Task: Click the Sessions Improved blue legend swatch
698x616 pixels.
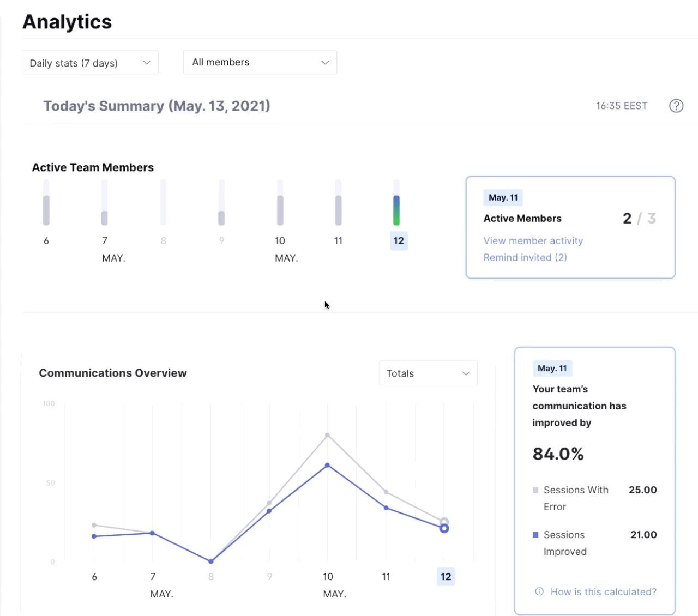Action: (535, 535)
